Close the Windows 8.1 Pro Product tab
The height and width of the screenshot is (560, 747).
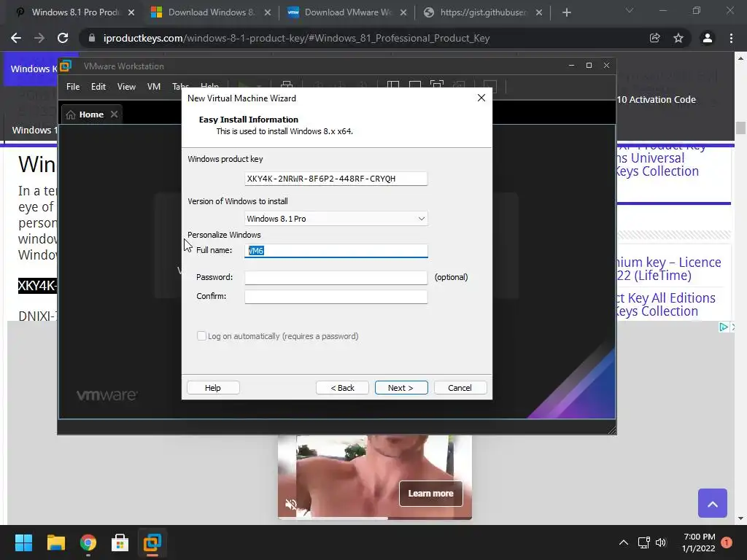pyautogui.click(x=131, y=12)
